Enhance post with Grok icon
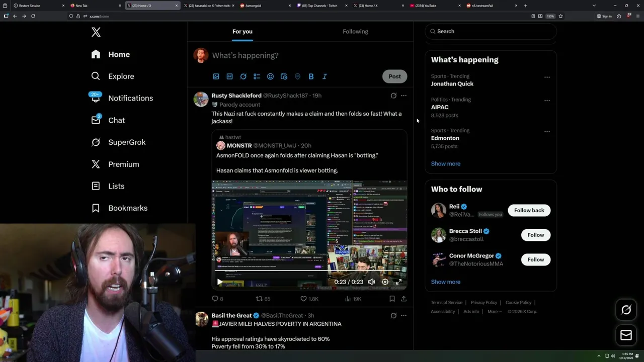The height and width of the screenshot is (362, 644). 243,76
